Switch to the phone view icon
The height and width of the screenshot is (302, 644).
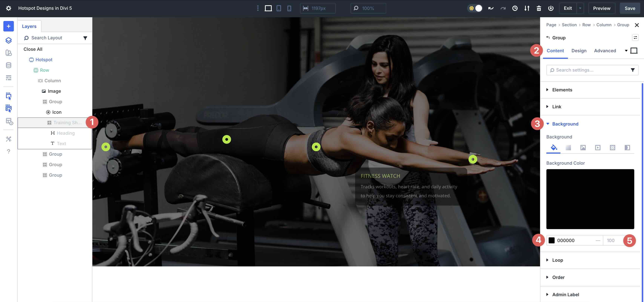pos(289,8)
